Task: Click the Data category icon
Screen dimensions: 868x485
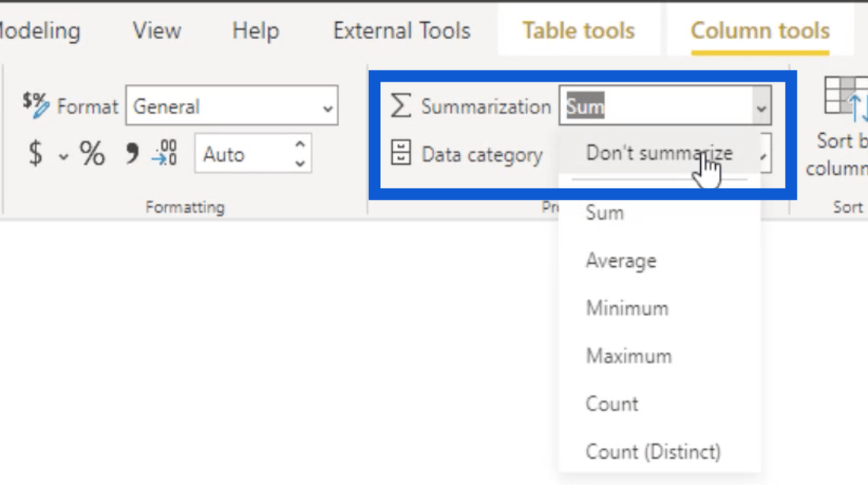Action: tap(401, 152)
